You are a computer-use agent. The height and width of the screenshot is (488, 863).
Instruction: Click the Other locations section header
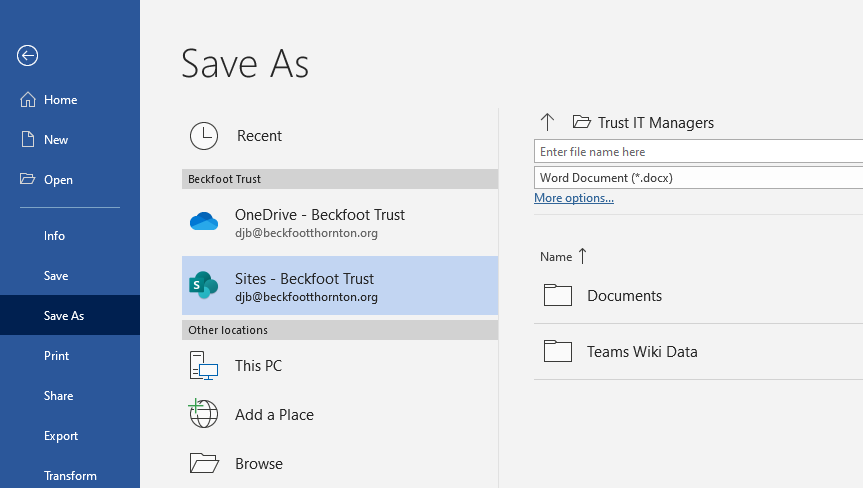340,330
